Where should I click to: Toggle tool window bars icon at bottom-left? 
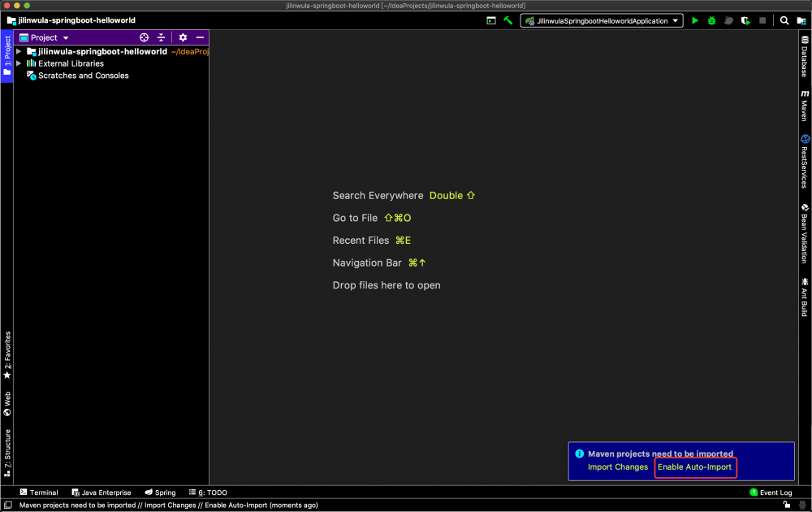pyautogui.click(x=8, y=505)
